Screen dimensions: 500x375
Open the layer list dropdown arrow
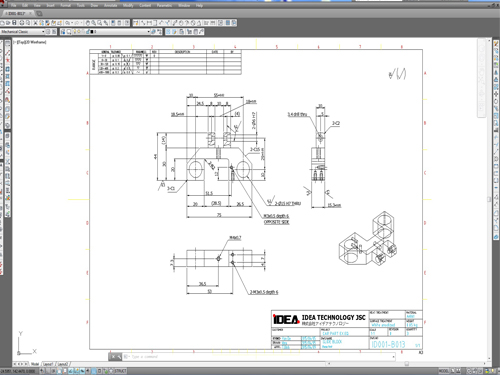point(148,31)
